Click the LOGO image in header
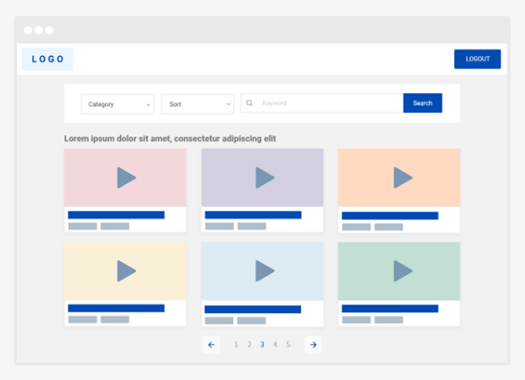 [47, 59]
